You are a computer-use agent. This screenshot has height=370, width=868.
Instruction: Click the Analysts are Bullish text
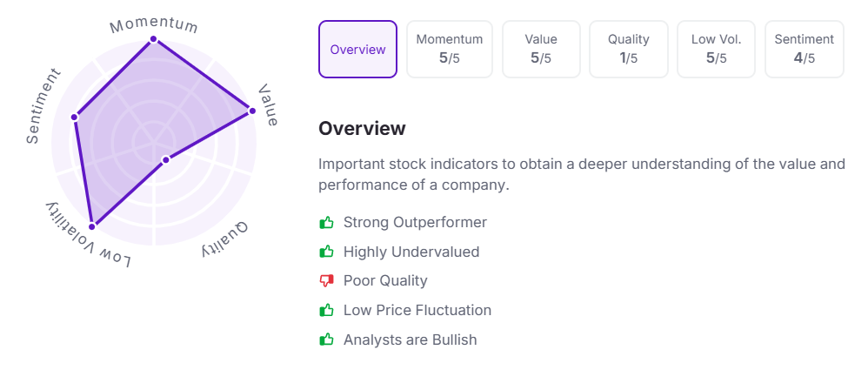pyautogui.click(x=410, y=340)
